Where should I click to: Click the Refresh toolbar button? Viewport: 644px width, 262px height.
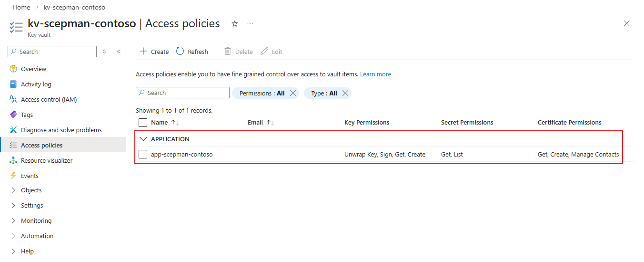[x=192, y=52]
